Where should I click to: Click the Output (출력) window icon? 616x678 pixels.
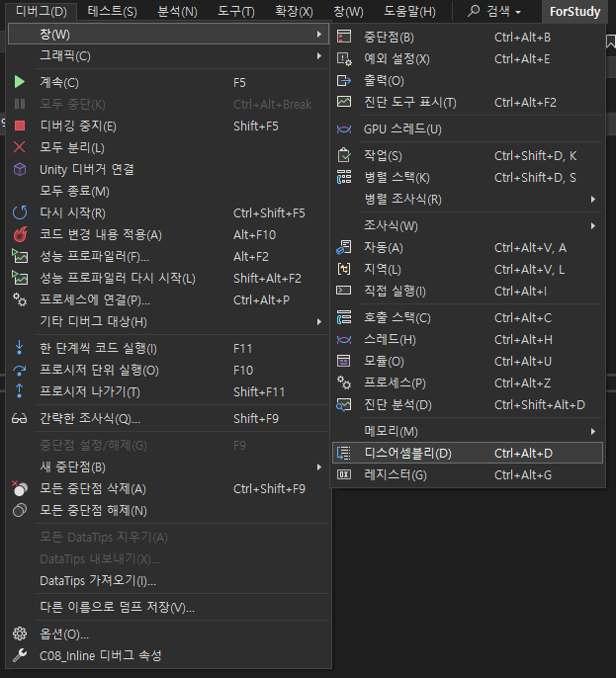click(x=344, y=80)
